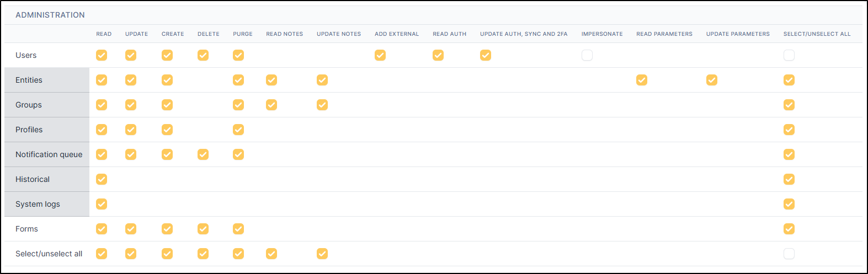The image size is (868, 274).
Task: Enable Impersonate permission for Users
Action: coord(587,55)
